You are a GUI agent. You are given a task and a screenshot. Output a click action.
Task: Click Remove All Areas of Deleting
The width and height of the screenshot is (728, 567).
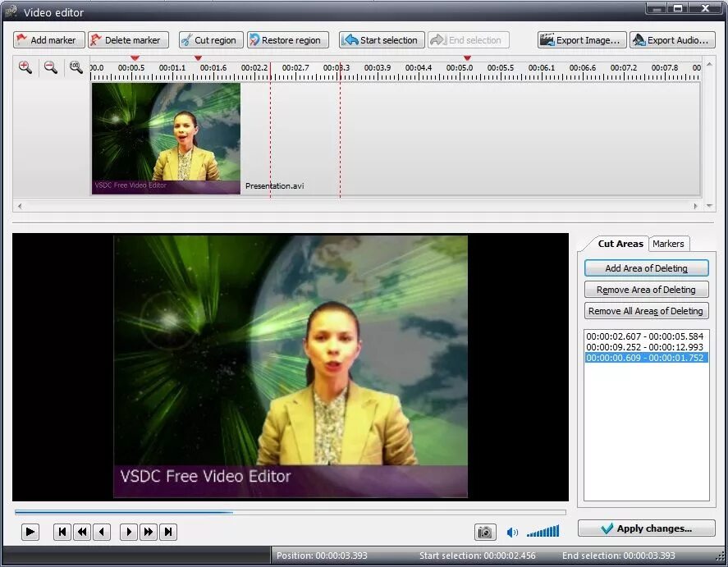point(646,311)
